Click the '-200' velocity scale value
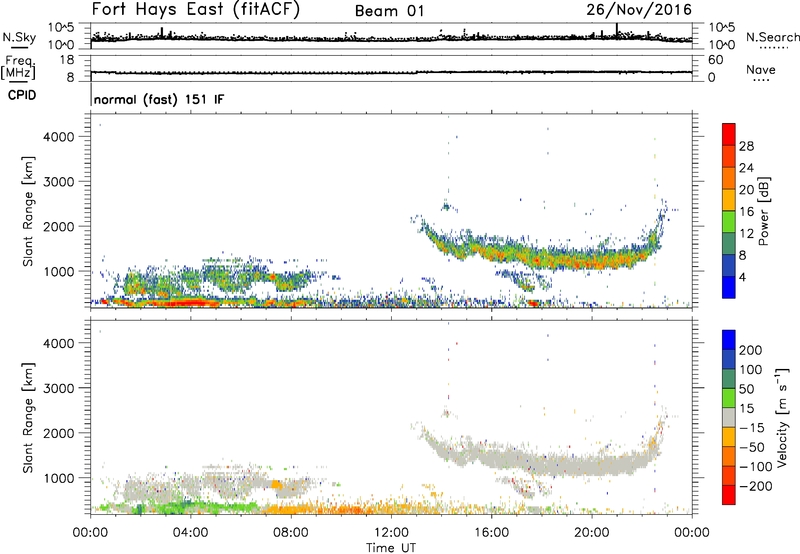Viewport: 800px width, 554px height. (x=756, y=486)
